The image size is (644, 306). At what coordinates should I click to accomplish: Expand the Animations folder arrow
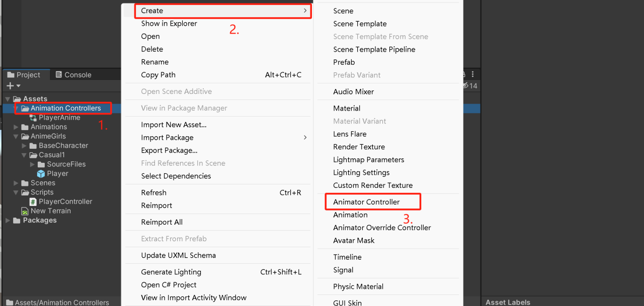(x=16, y=127)
